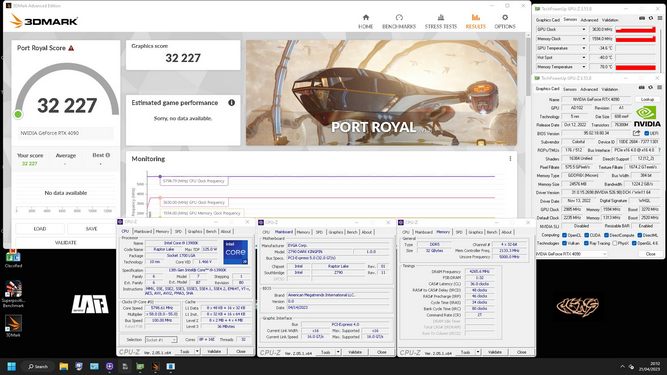Switch to Mainboard tab in first CPU-Z window
The height and width of the screenshot is (375, 667).
(x=143, y=231)
